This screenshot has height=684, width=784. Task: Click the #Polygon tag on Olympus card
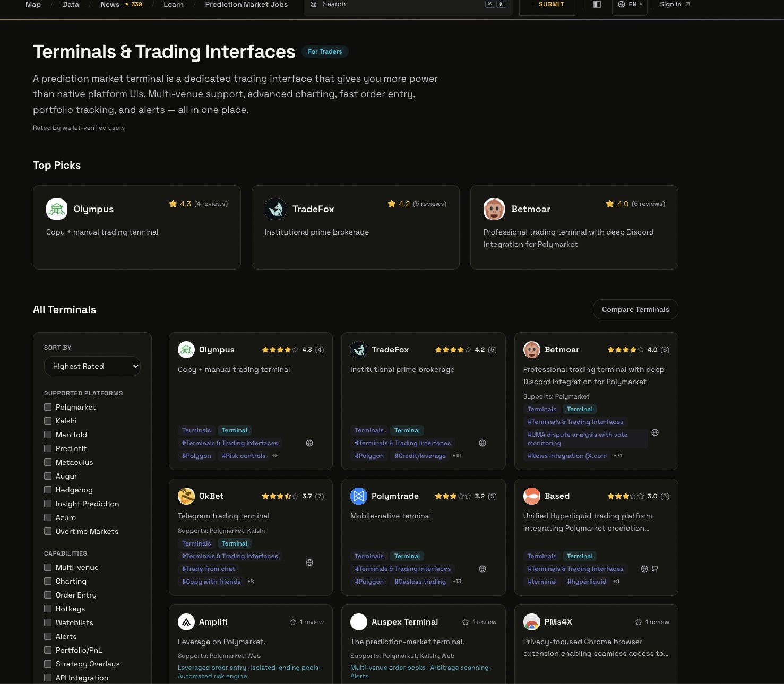(196, 456)
